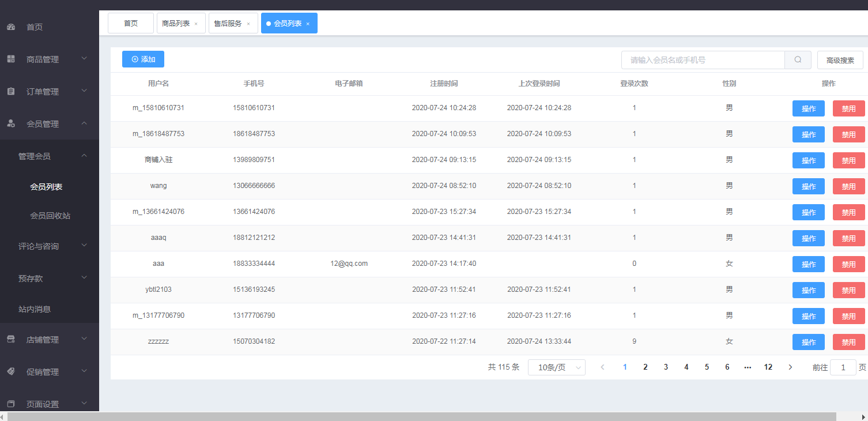Click 禁用 for user wang
Screen dimensions: 868x421
tap(848, 186)
